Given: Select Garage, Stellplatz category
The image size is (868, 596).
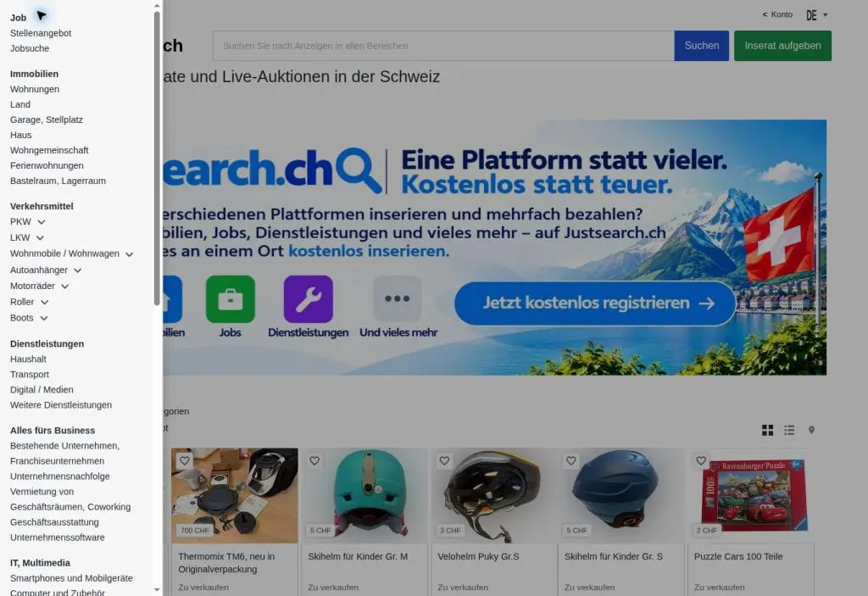Looking at the screenshot, I should [47, 120].
